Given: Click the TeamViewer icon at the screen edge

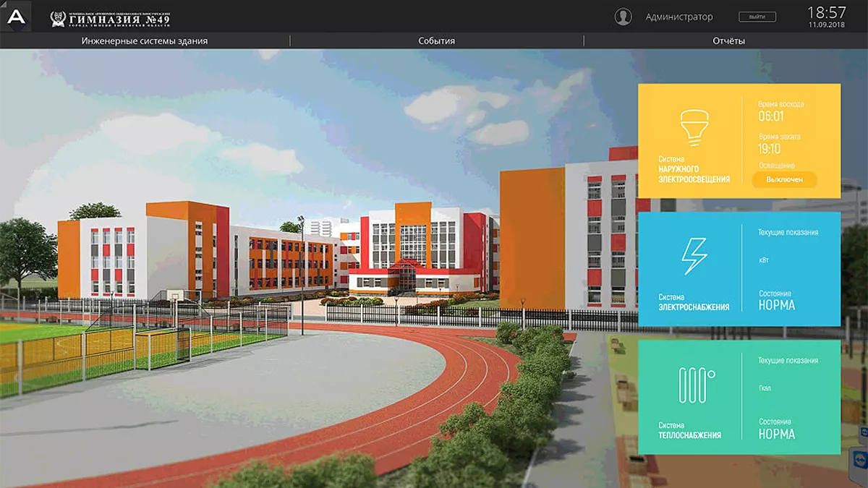Looking at the screenshot, I should [x=861, y=461].
